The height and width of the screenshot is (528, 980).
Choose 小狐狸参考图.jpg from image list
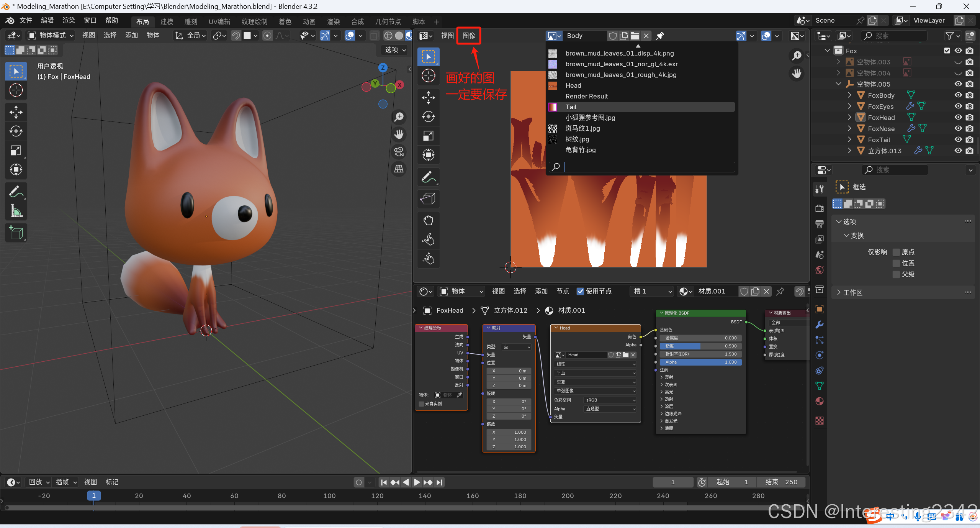click(x=590, y=118)
